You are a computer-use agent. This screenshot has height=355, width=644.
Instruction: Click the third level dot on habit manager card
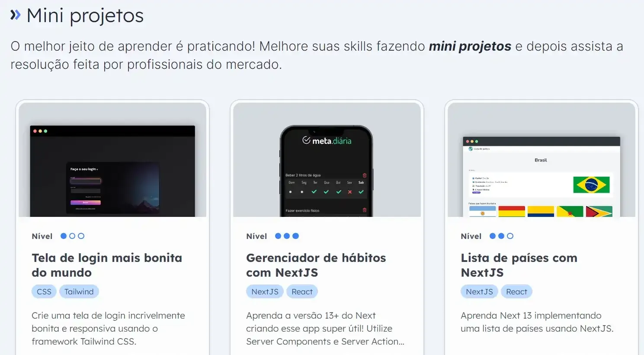[x=296, y=236]
